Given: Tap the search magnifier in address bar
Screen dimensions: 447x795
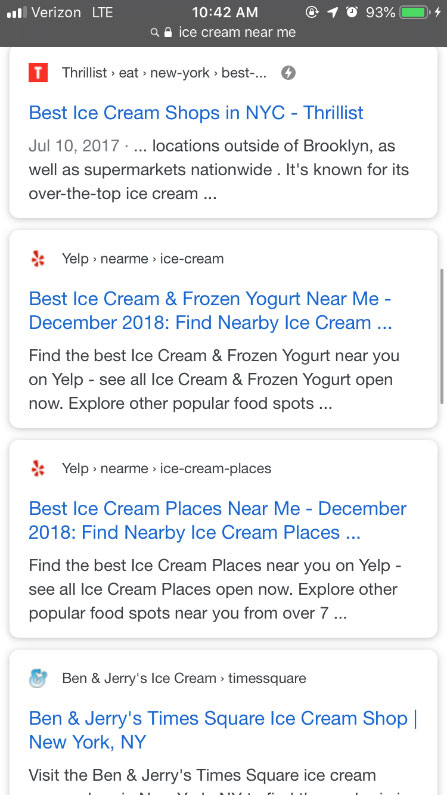Looking at the screenshot, I should pyautogui.click(x=155, y=33).
